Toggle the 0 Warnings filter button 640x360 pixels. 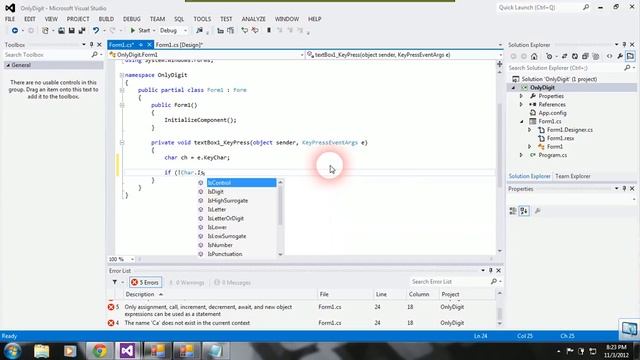tap(187, 282)
